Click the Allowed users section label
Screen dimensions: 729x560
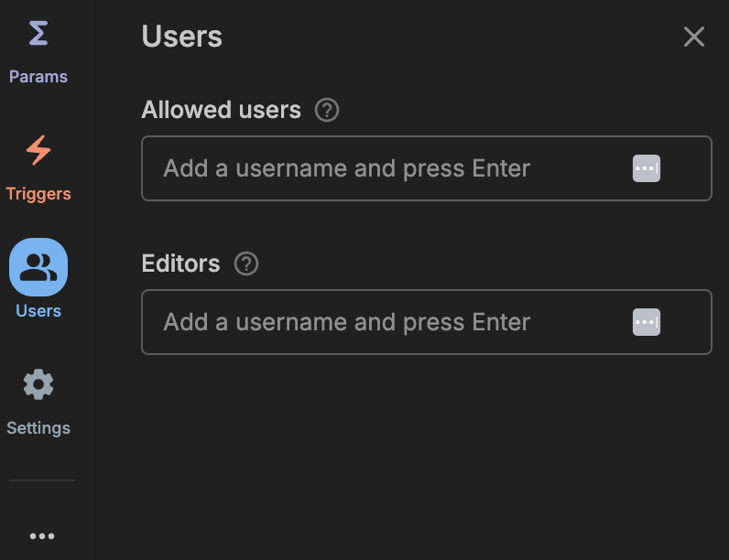click(222, 110)
